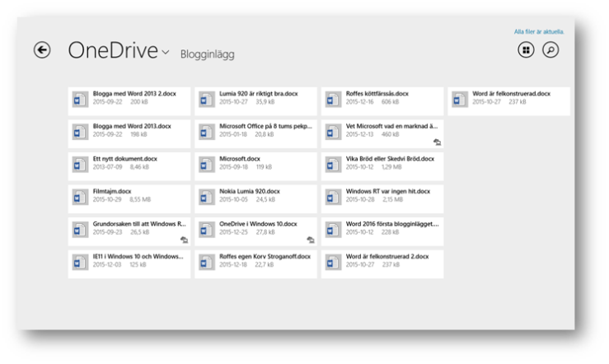Click the back arrow button
This screenshot has height=364, width=609.
[x=41, y=51]
